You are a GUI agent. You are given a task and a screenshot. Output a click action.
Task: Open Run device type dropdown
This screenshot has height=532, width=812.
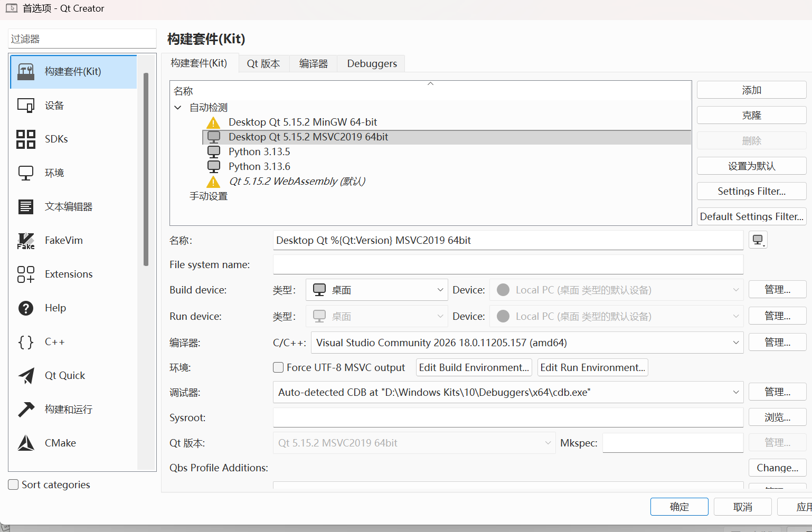377,316
